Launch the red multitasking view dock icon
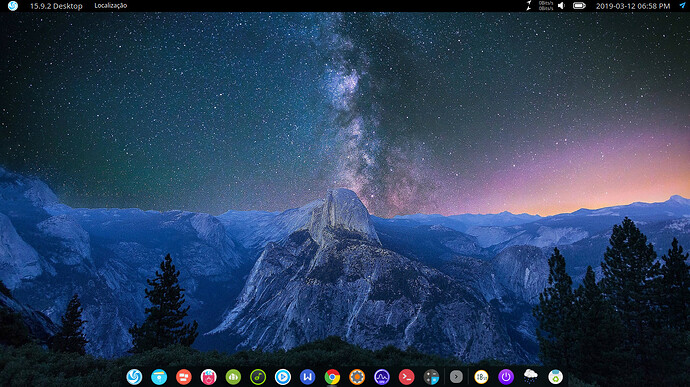The image size is (690, 387). click(x=184, y=377)
